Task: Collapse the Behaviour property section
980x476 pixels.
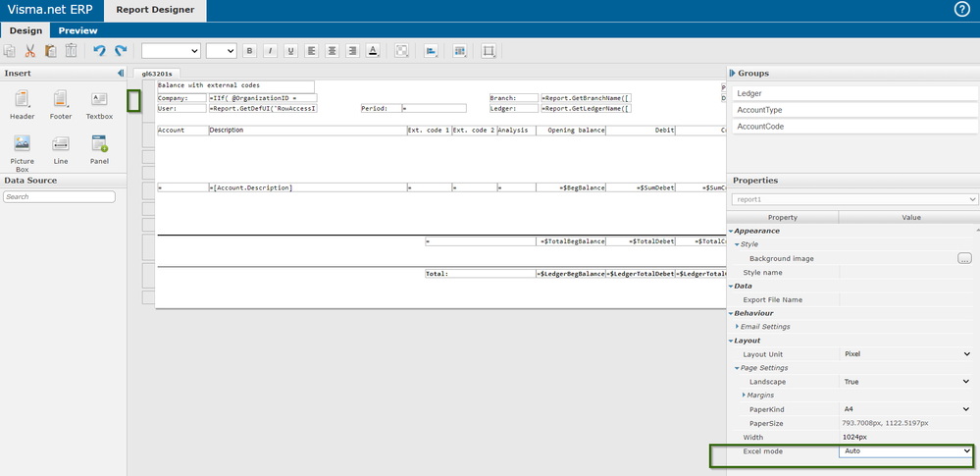Action: click(x=731, y=313)
